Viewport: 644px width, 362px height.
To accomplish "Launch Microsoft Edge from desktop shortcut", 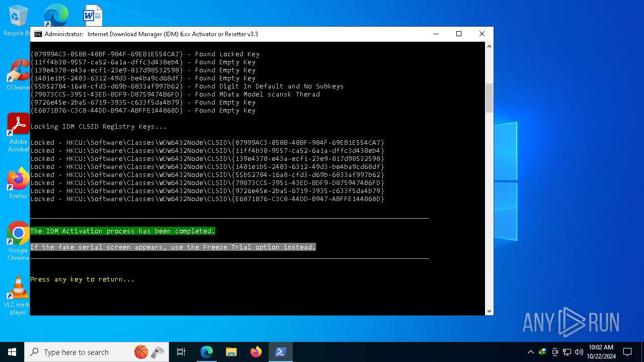I will [55, 15].
